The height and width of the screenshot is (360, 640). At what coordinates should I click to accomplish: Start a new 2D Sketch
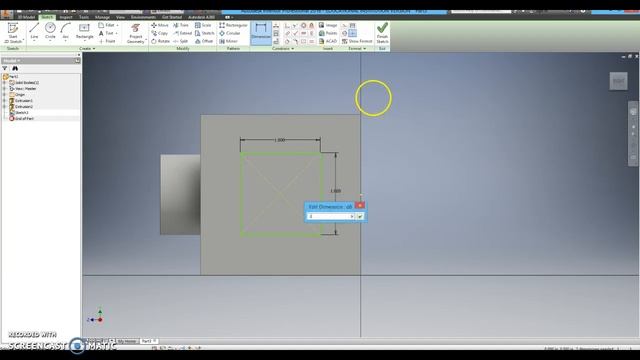tap(13, 33)
